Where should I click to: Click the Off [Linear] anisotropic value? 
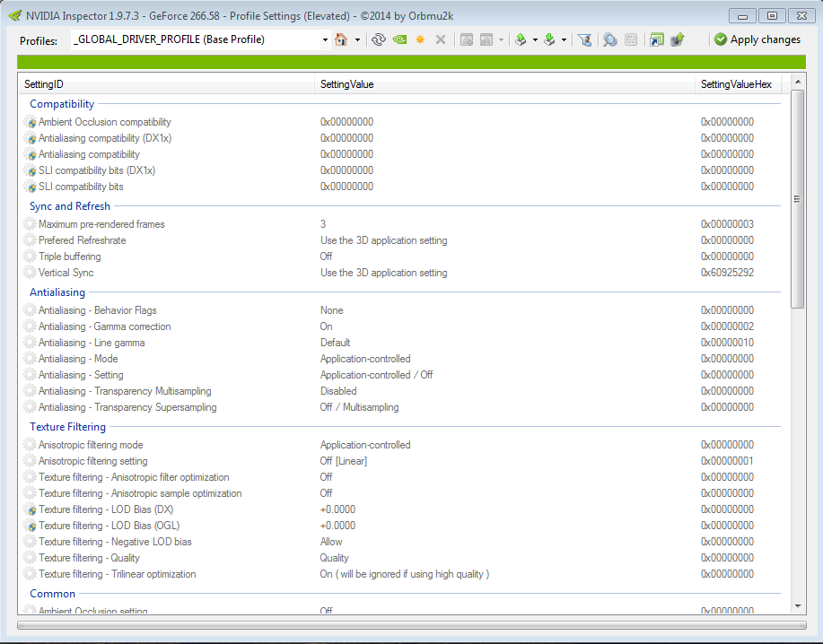coord(344,461)
